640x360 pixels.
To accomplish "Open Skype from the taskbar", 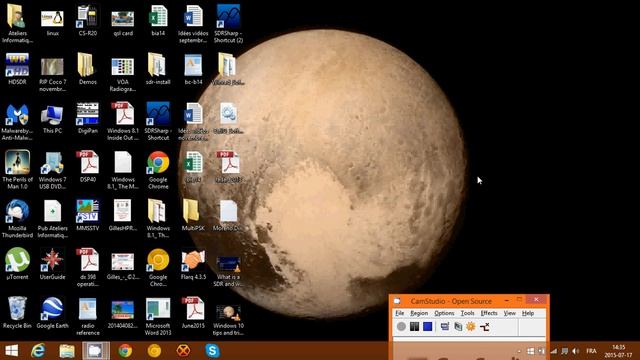I will click(212, 351).
